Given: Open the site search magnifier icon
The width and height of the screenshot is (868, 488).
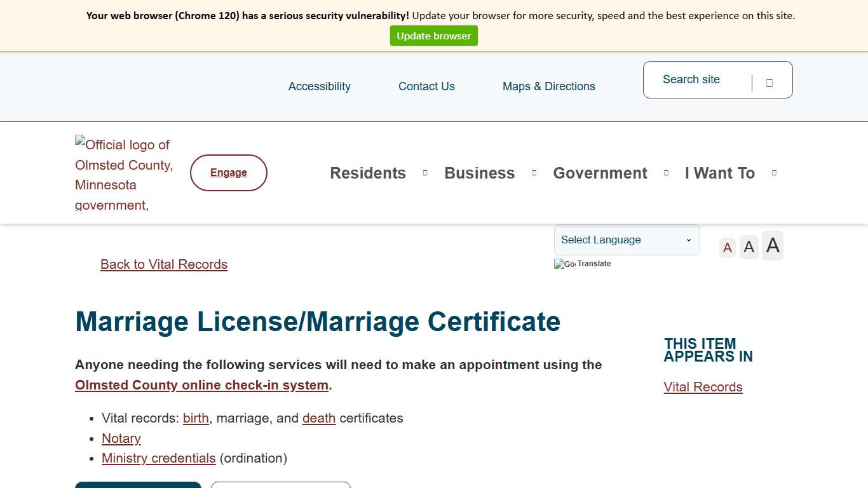Looking at the screenshot, I should [769, 82].
